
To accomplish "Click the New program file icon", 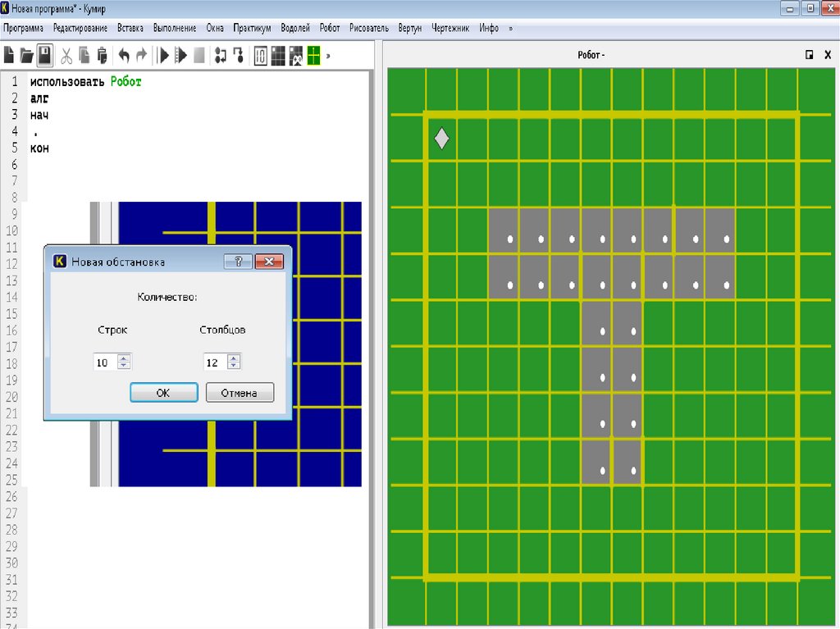I will point(9,56).
